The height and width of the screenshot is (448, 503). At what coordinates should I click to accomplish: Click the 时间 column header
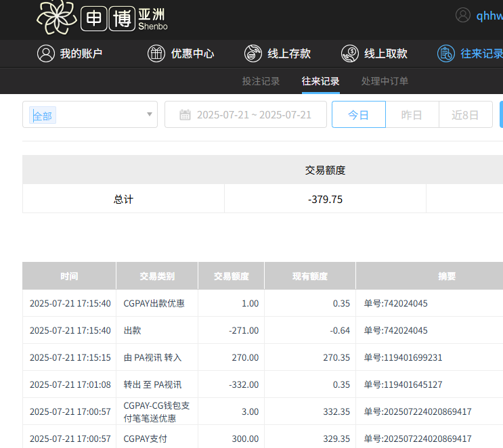click(69, 276)
